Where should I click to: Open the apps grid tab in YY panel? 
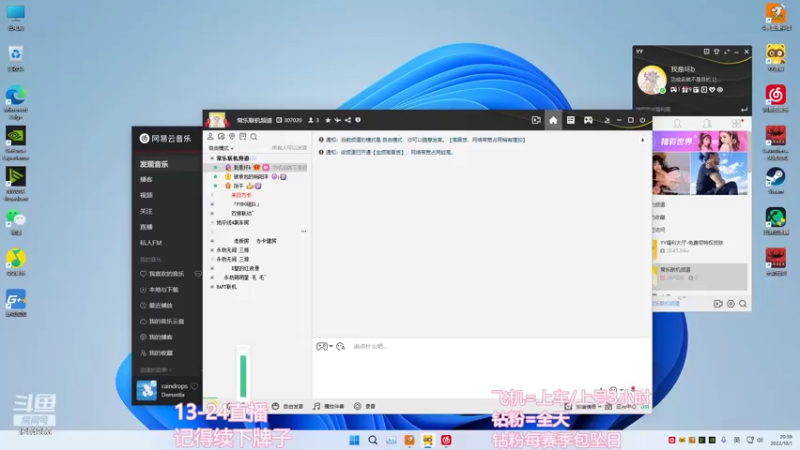(737, 124)
